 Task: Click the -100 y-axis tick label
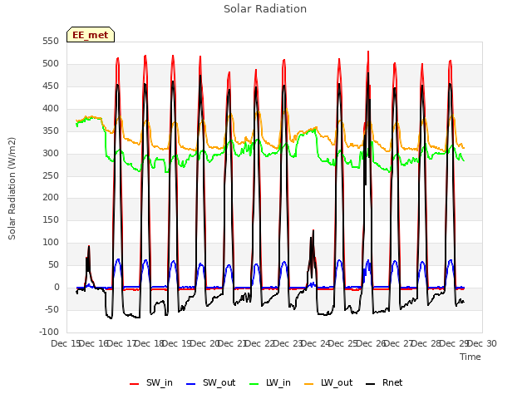click(49, 332)
